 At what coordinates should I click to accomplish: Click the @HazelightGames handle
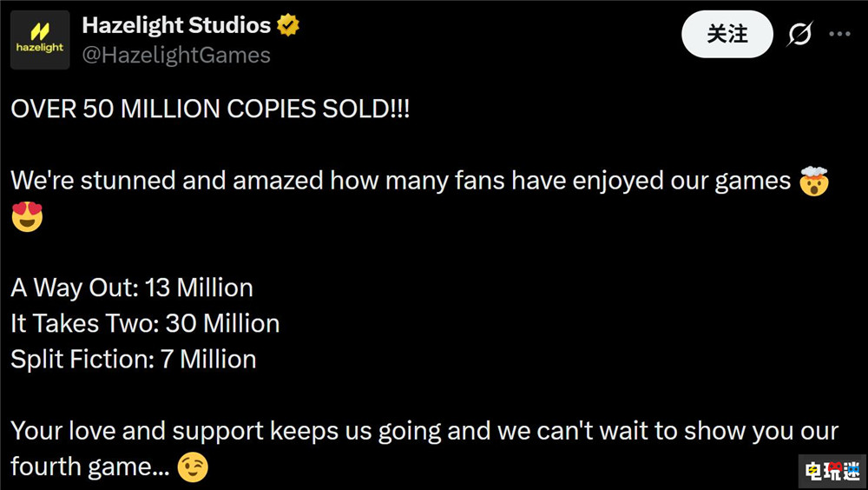point(176,56)
